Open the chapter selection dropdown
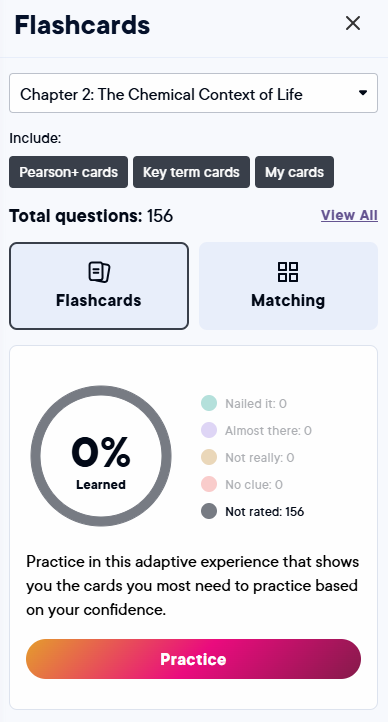Image resolution: width=388 pixels, height=722 pixels. coord(193,93)
